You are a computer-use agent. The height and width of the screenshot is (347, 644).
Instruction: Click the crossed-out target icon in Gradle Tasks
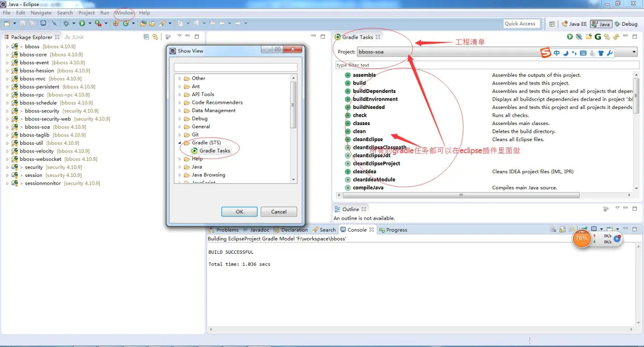click(579, 37)
